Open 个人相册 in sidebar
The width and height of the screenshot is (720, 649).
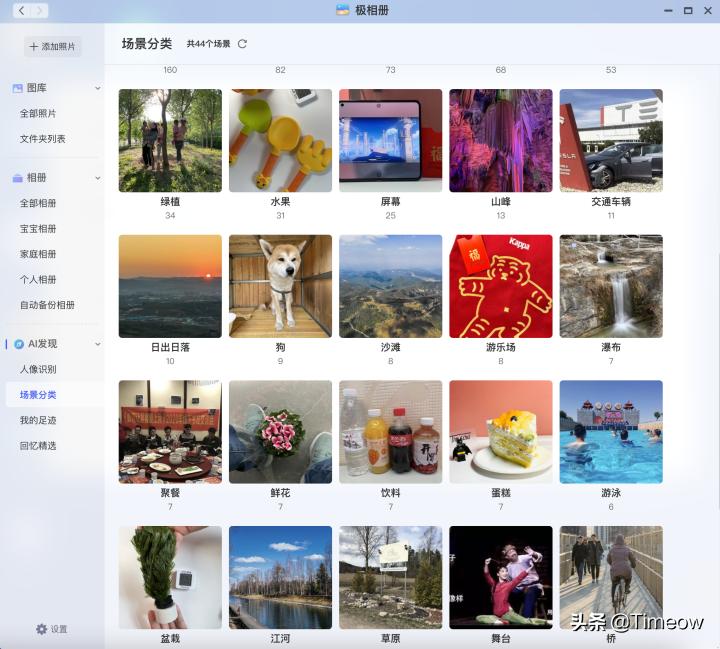38,279
